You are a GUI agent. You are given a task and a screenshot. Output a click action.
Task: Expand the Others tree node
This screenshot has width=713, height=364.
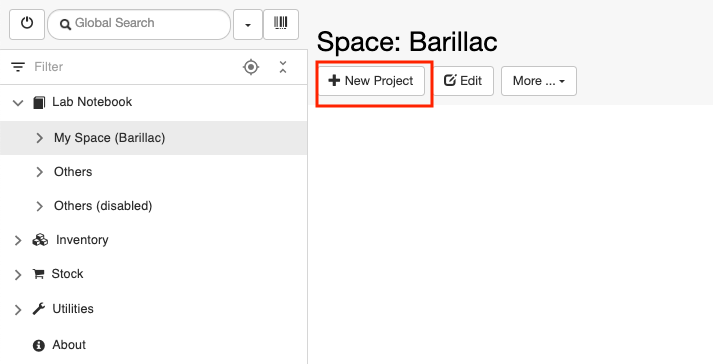(40, 172)
